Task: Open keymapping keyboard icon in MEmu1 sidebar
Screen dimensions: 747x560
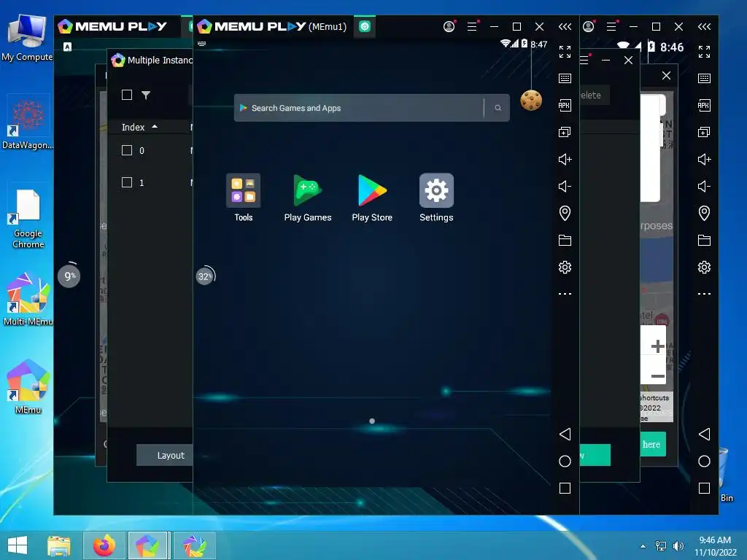Action: [x=565, y=78]
